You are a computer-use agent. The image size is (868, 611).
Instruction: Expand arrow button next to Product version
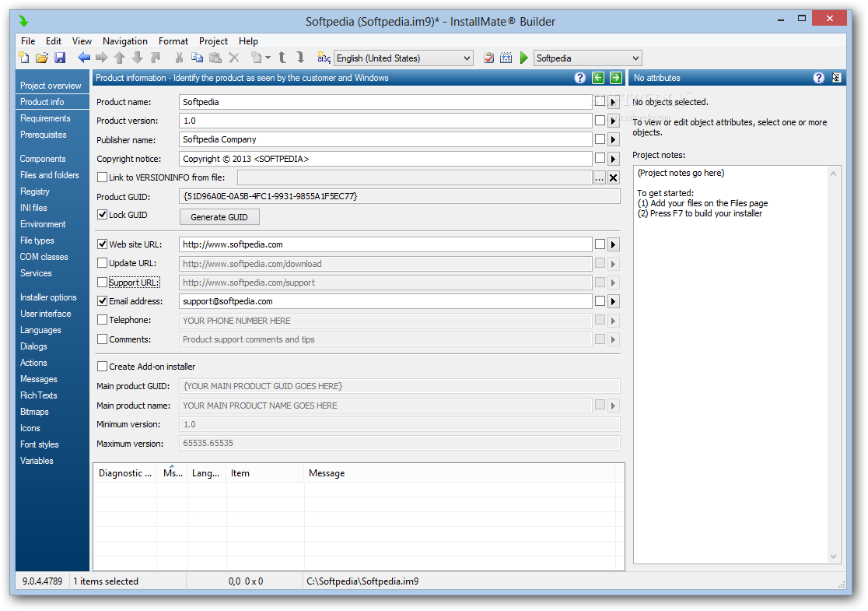coord(614,121)
